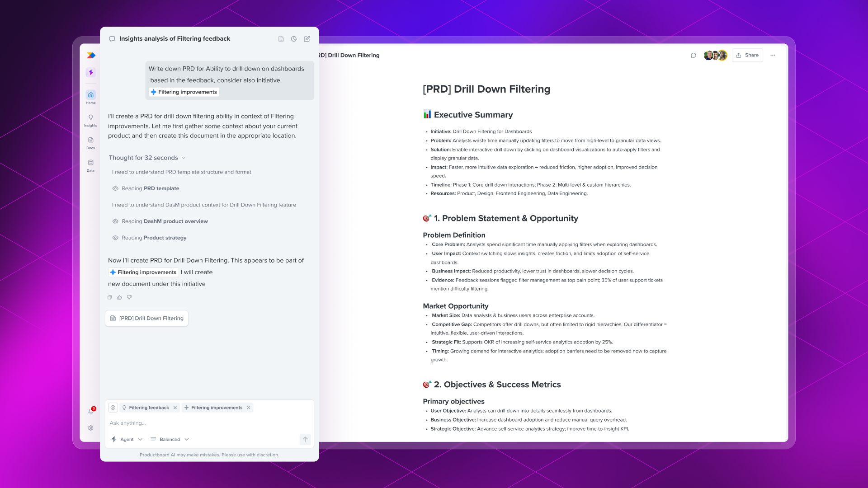
Task: Select the Productboard AI spark icon
Action: pyautogui.click(x=90, y=72)
